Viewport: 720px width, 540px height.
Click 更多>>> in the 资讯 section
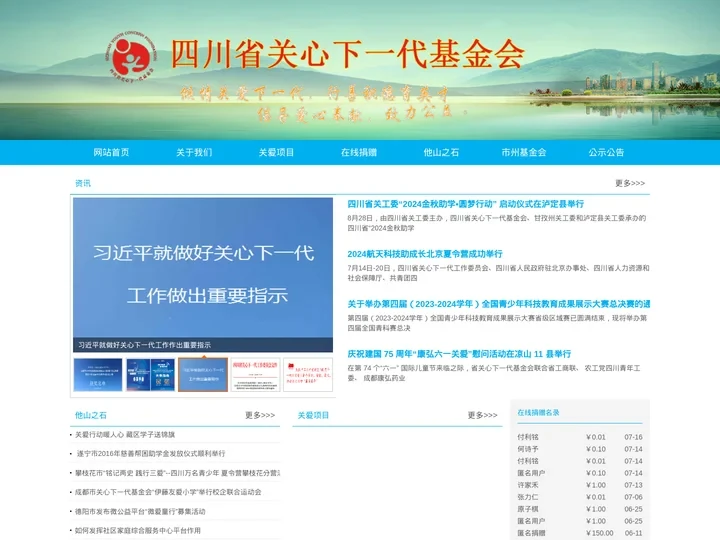(630, 183)
